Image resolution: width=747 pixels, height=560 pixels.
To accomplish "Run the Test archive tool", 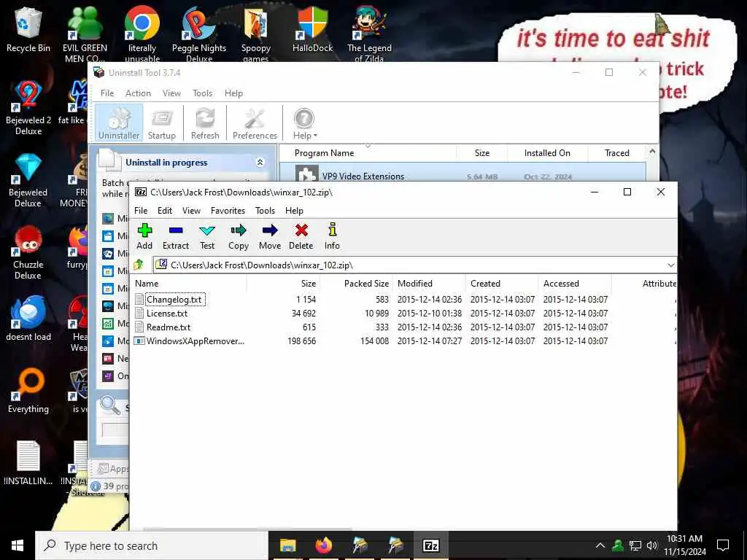I will click(x=207, y=237).
